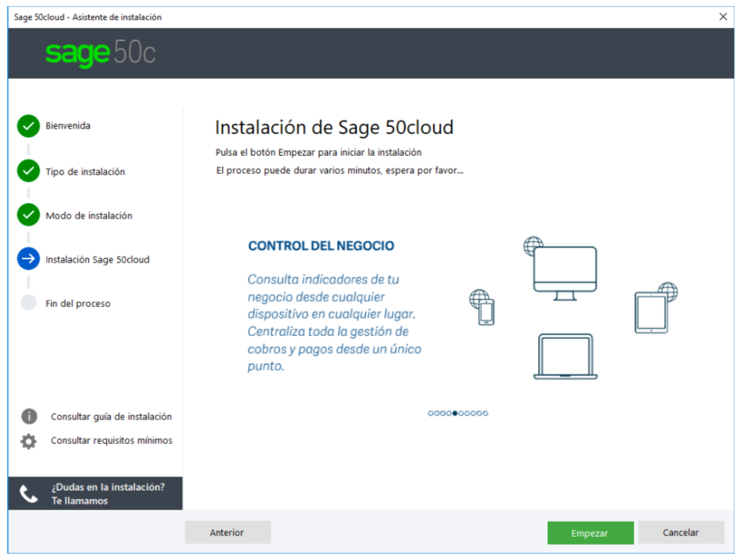Screen dimensions: 742x560
Task: Open Consultar requisitos mínimos link
Action: pos(111,440)
